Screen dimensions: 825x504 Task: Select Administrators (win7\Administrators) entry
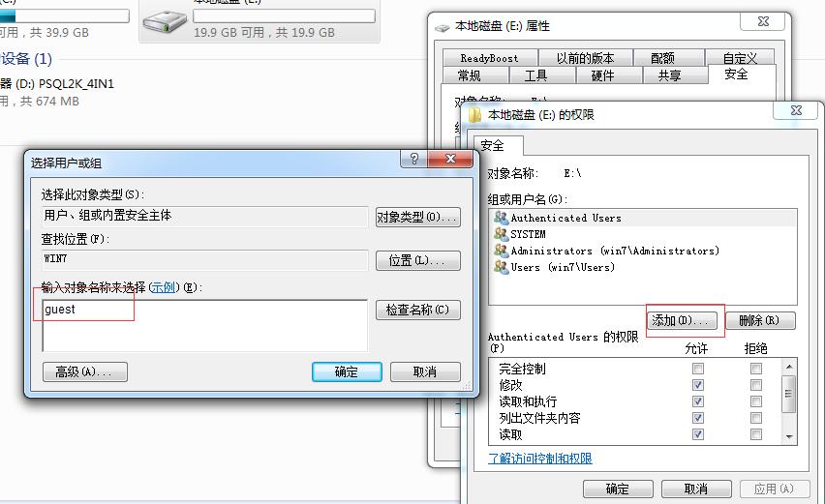643,251
